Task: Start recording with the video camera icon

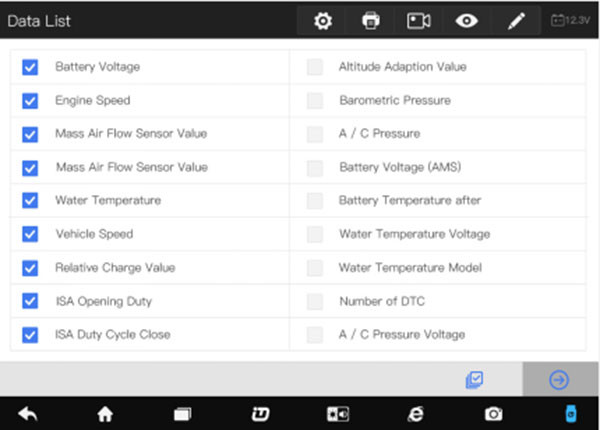Action: (x=419, y=21)
